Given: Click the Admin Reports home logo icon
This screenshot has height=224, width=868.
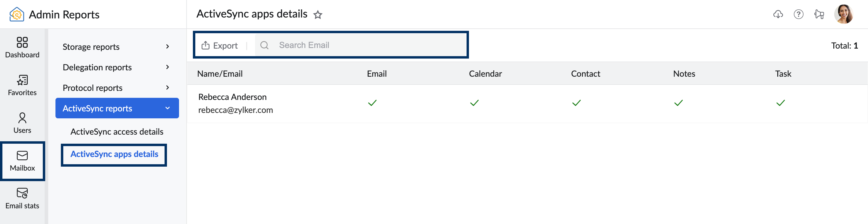Looking at the screenshot, I should 15,14.
